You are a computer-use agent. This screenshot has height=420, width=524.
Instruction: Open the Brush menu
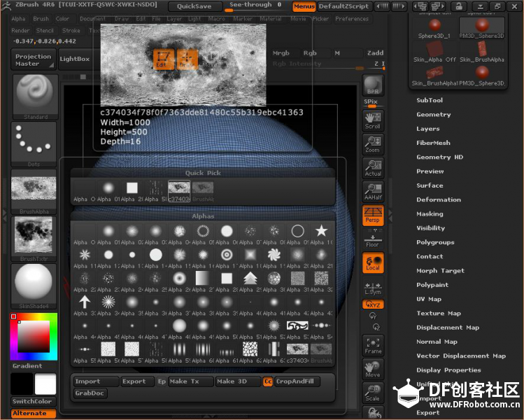[41, 19]
